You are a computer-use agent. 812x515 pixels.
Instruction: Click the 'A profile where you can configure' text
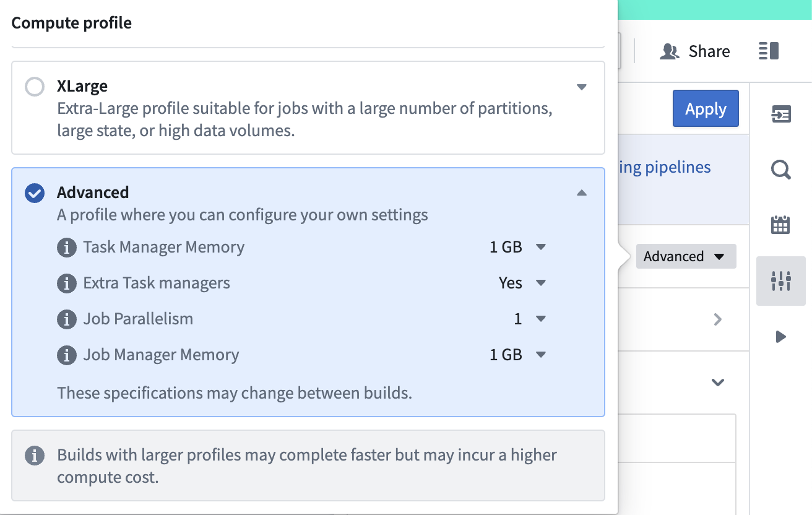click(x=243, y=215)
